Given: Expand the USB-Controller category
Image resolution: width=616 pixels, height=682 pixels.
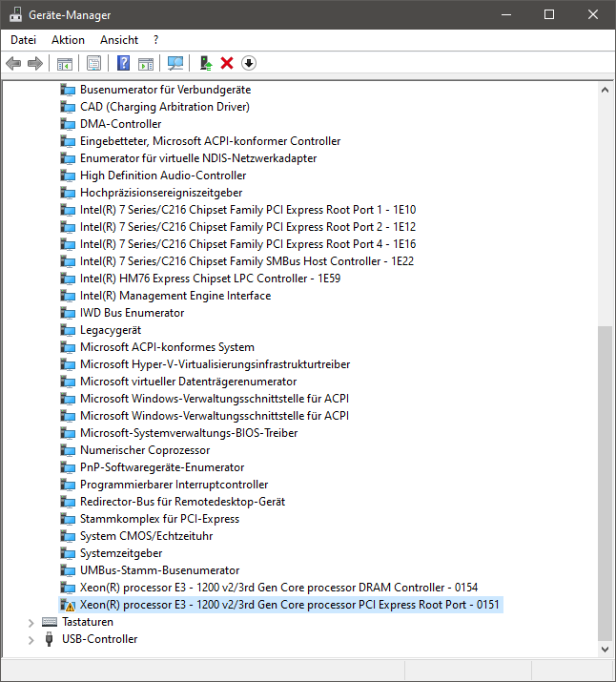Looking at the screenshot, I should [31, 640].
